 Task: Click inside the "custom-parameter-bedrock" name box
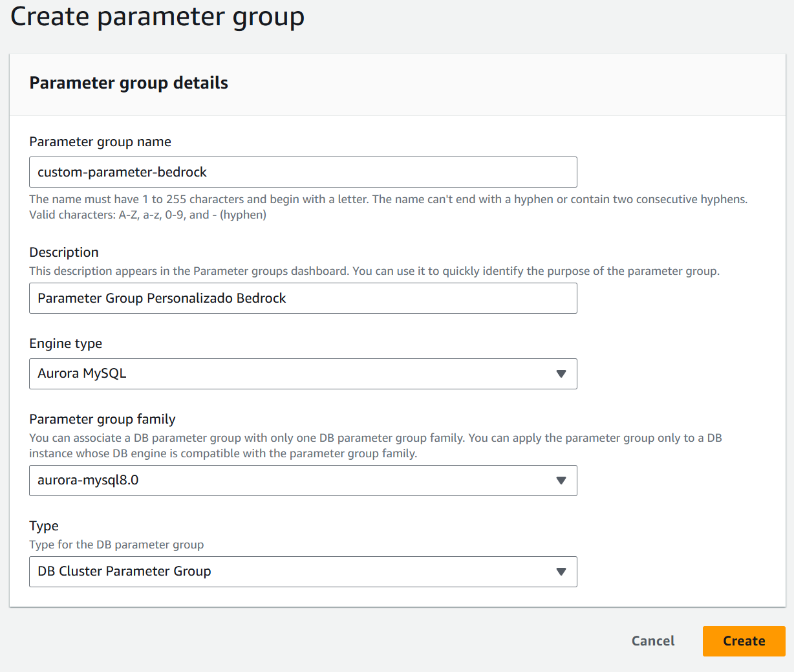[x=303, y=172]
